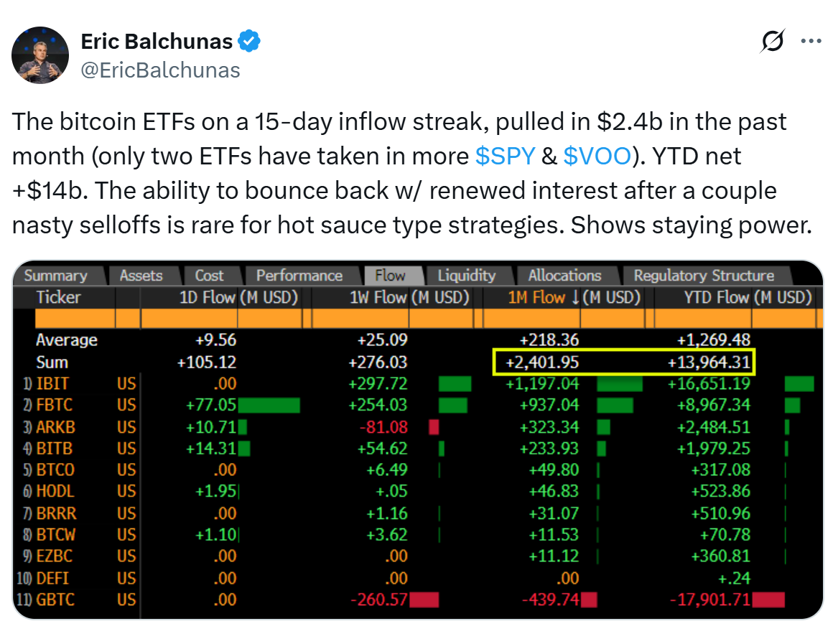Screen dimensions: 833x644
Task: Click the blue verified badge
Action: coord(249,42)
